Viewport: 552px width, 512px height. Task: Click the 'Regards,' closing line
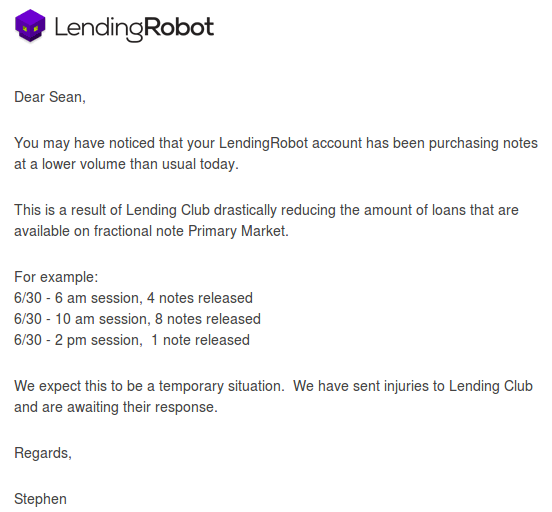pyautogui.click(x=43, y=453)
